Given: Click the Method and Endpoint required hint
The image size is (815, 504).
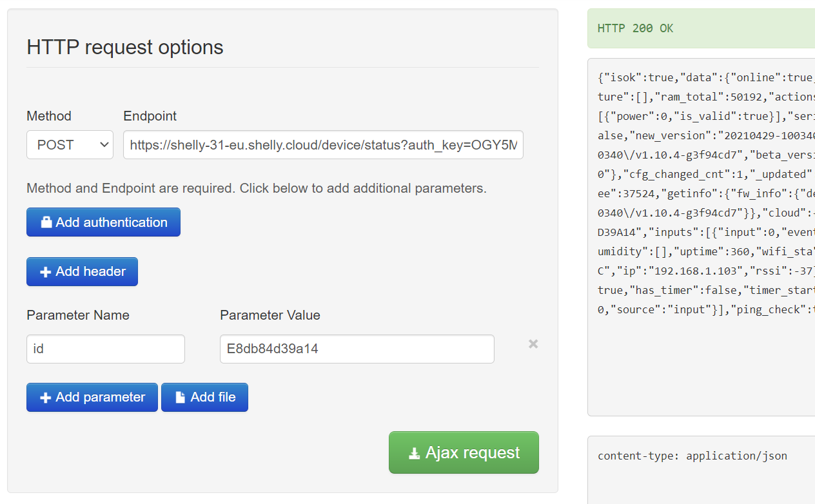Looking at the screenshot, I should point(257,189).
